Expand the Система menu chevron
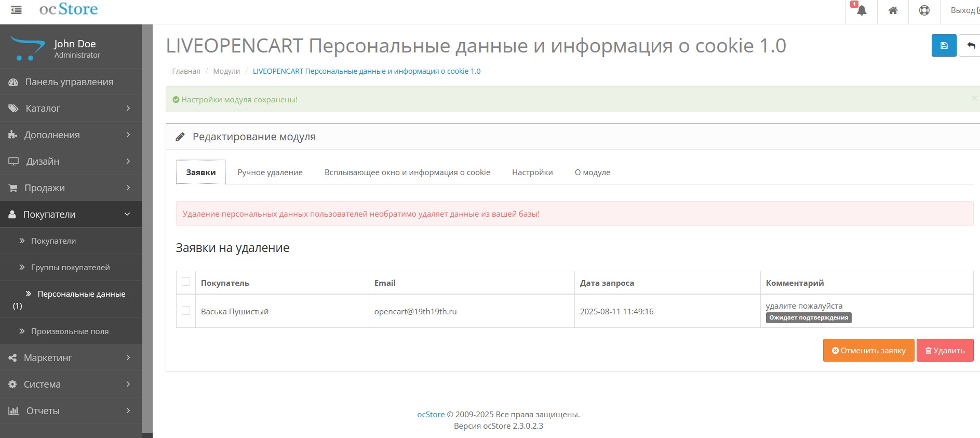980x438 pixels. point(128,384)
